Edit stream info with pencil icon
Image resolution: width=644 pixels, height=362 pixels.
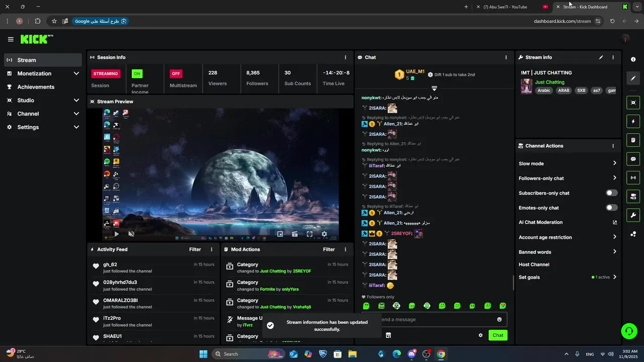pyautogui.click(x=601, y=57)
